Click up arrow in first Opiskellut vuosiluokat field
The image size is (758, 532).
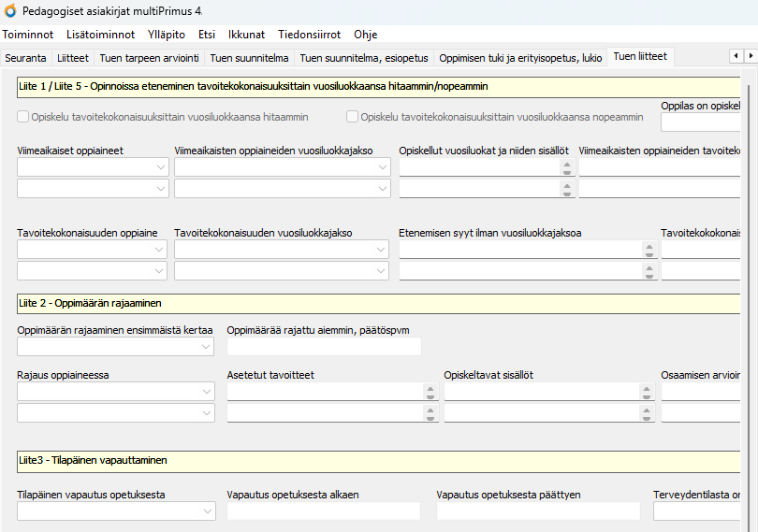566,164
